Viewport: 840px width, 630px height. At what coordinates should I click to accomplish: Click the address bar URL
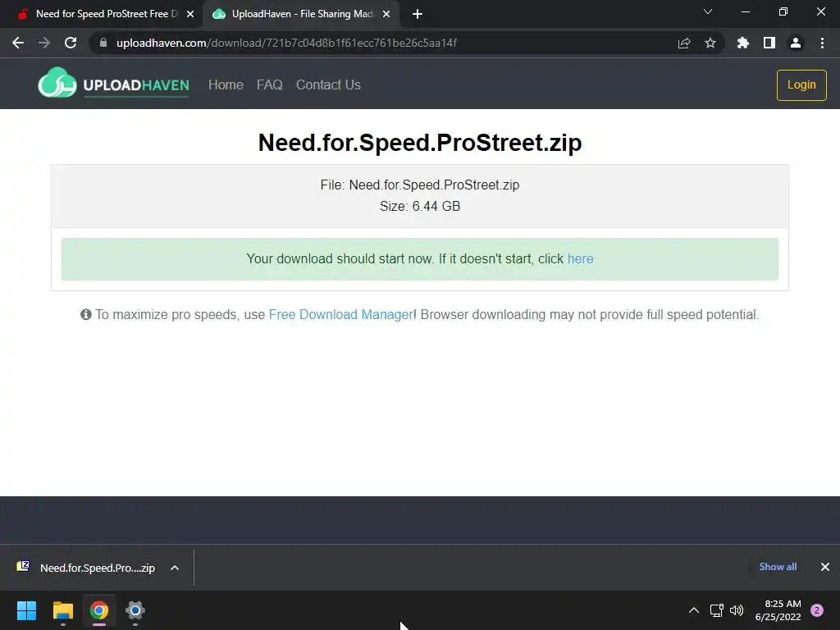(x=286, y=43)
